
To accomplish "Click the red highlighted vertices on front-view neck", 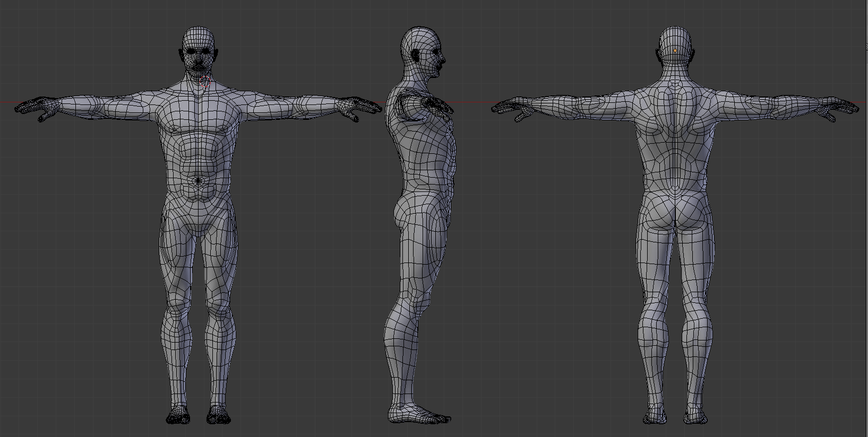I will [x=204, y=82].
